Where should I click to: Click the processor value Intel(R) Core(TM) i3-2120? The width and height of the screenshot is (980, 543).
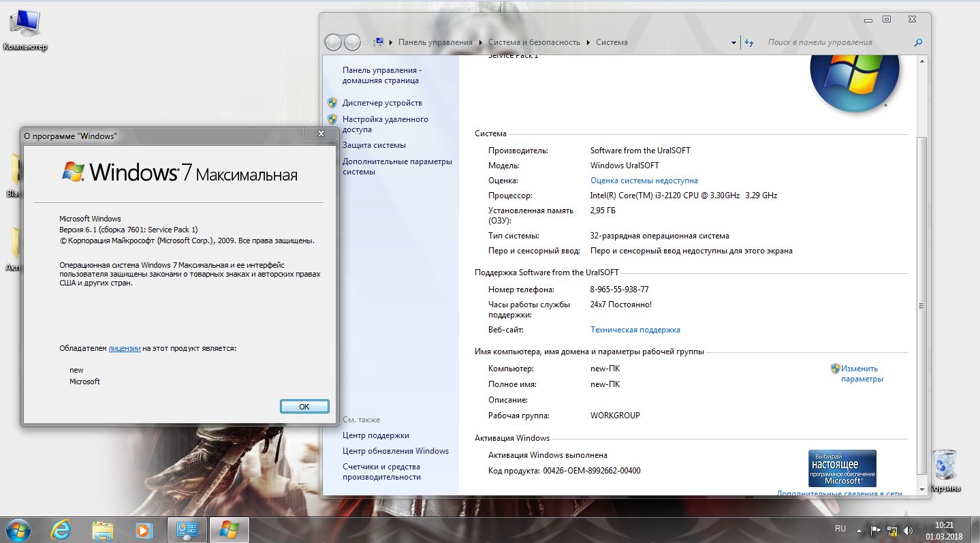pos(684,196)
